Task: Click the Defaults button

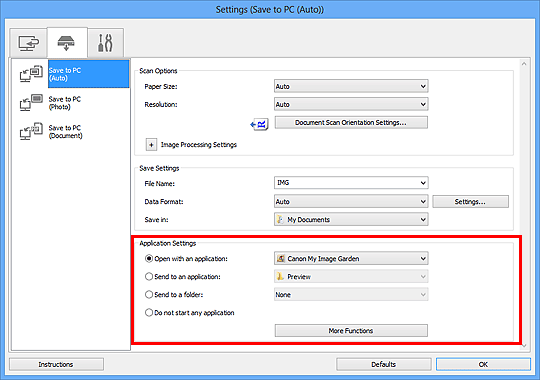Action: coord(384,364)
